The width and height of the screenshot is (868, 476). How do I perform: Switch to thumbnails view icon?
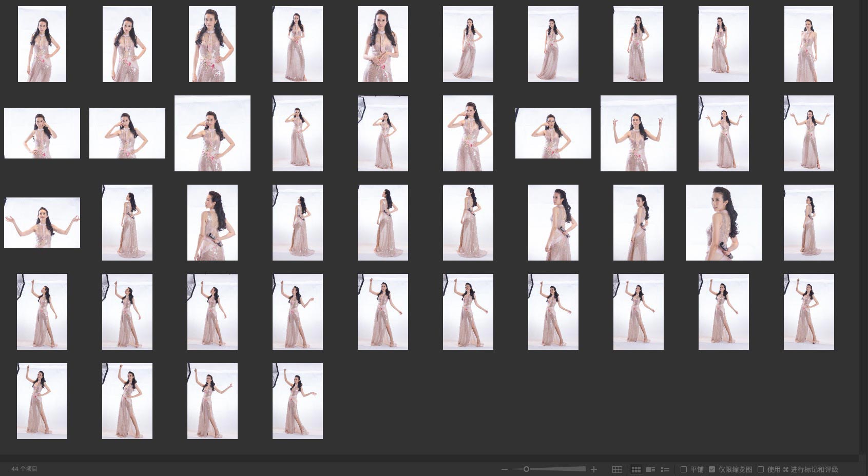pos(636,469)
